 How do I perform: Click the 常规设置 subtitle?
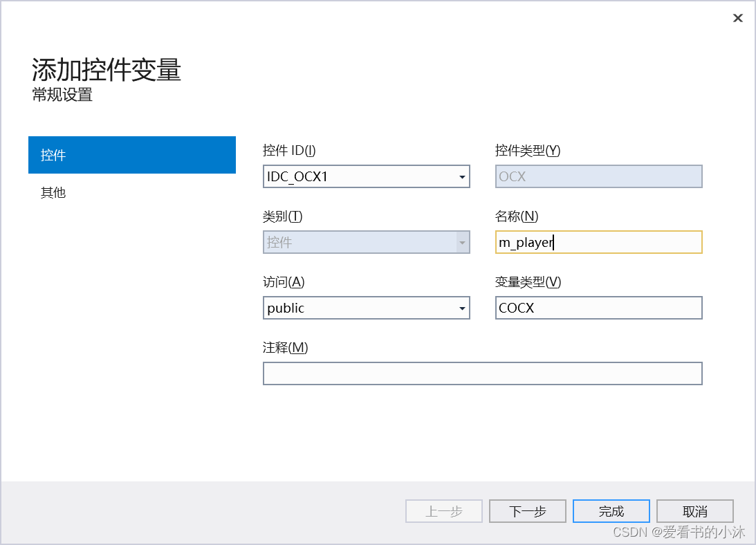click(x=62, y=95)
